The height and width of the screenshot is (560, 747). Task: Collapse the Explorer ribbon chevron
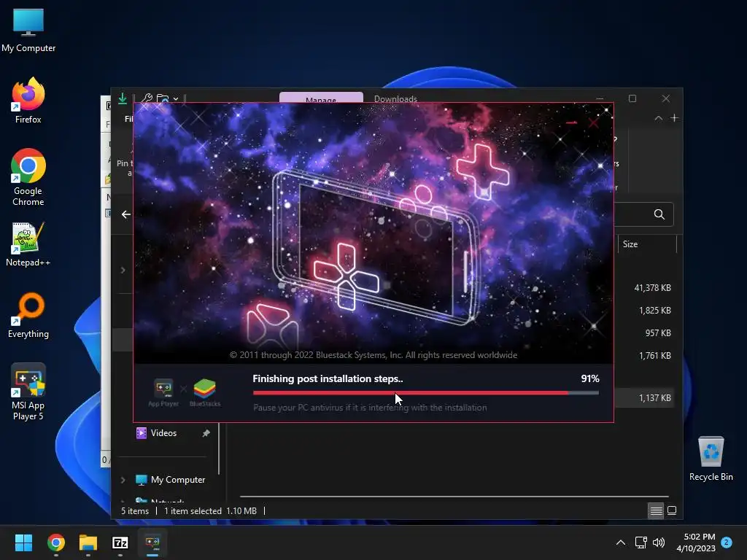(x=659, y=118)
